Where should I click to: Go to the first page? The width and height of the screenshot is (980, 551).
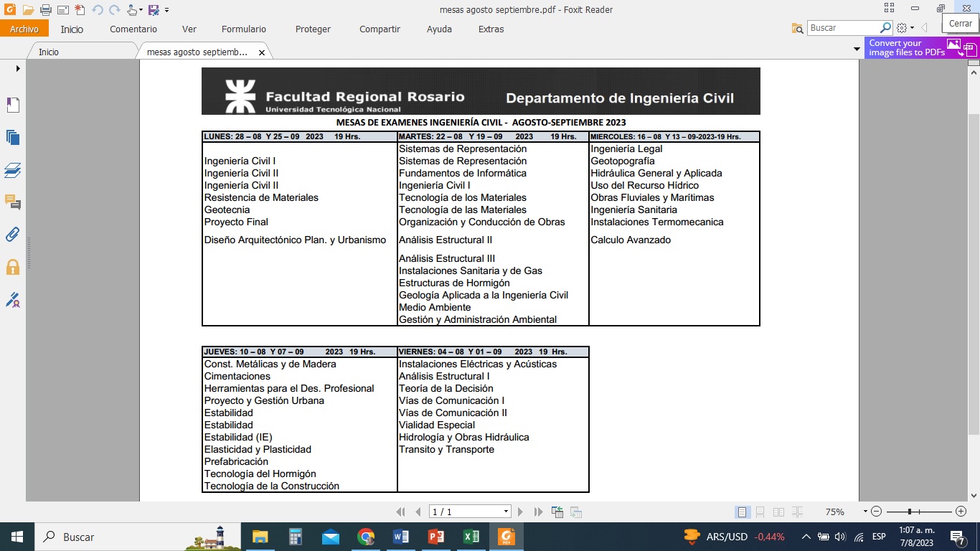401,512
